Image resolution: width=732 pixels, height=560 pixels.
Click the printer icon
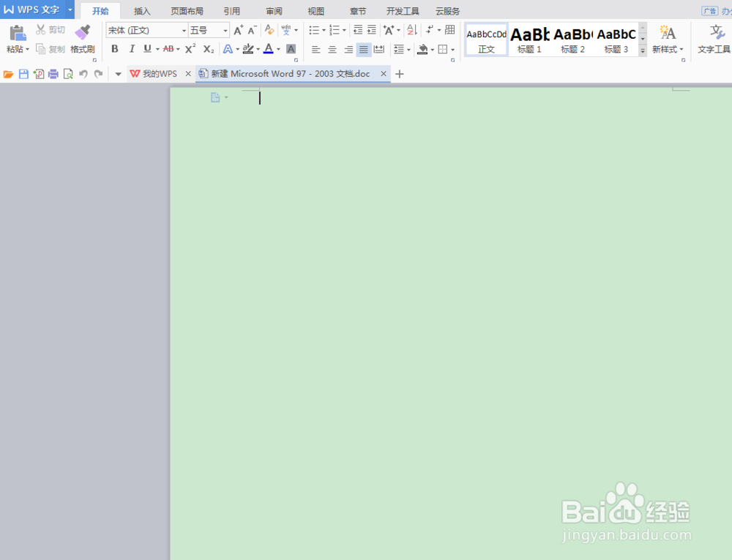click(x=53, y=74)
